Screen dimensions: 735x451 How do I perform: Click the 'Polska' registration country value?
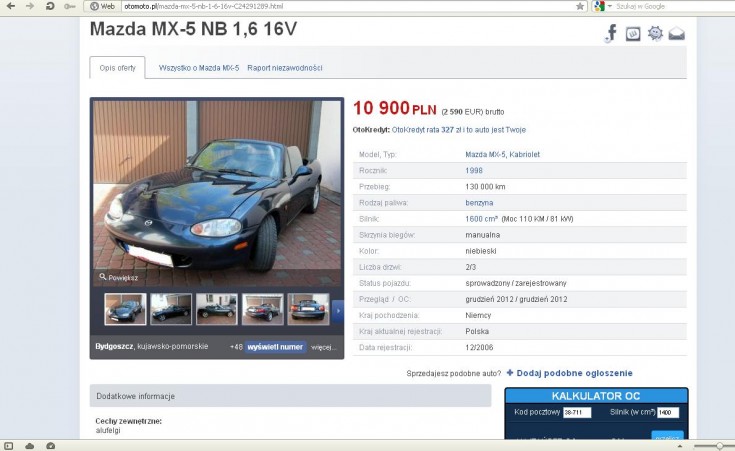[x=477, y=331]
